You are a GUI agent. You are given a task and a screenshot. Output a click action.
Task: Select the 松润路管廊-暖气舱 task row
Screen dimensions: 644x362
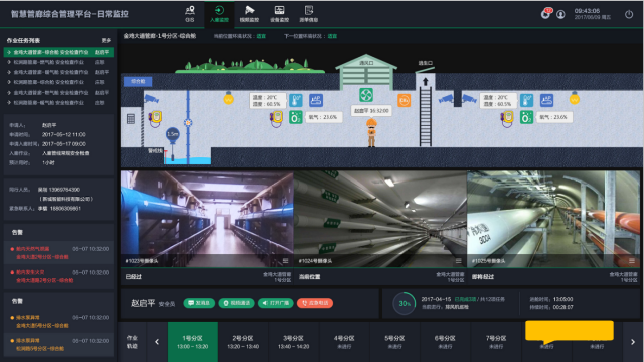click(x=59, y=103)
